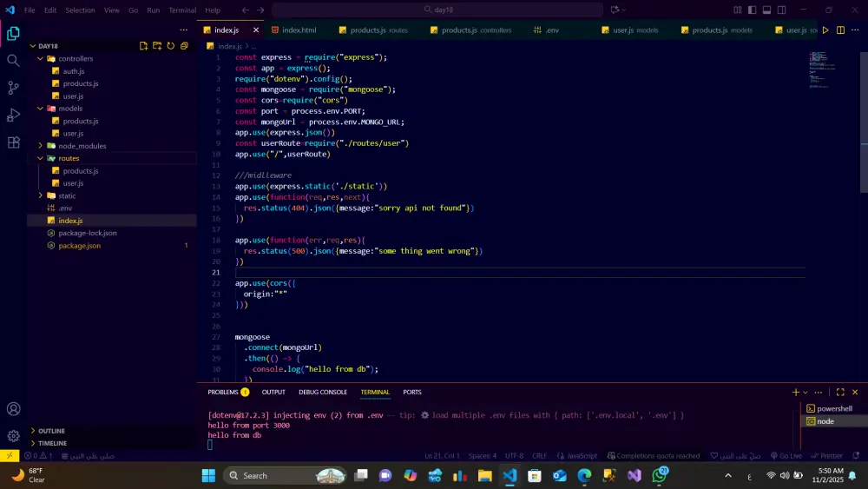The height and width of the screenshot is (489, 868).
Task: Show notifications bell in status bar
Action: [856, 456]
